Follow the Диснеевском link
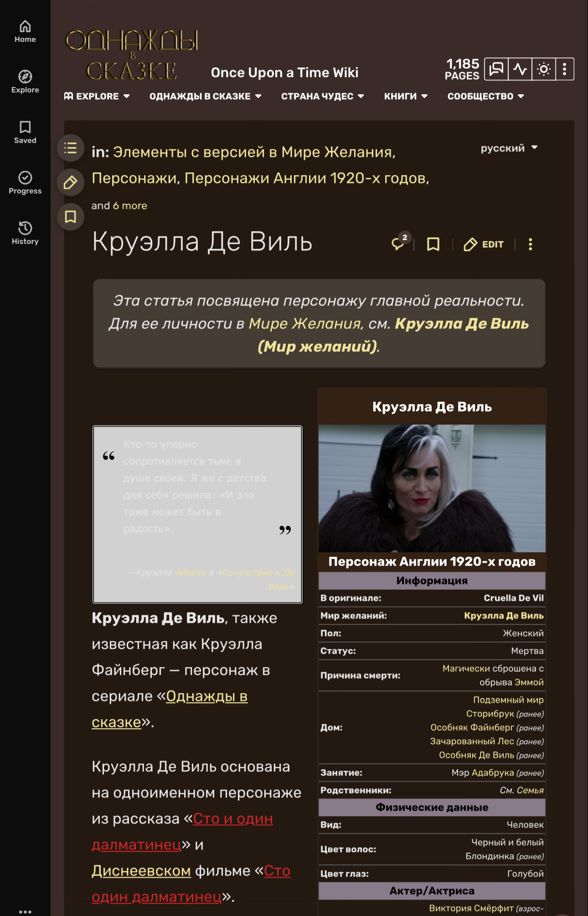 [x=141, y=871]
